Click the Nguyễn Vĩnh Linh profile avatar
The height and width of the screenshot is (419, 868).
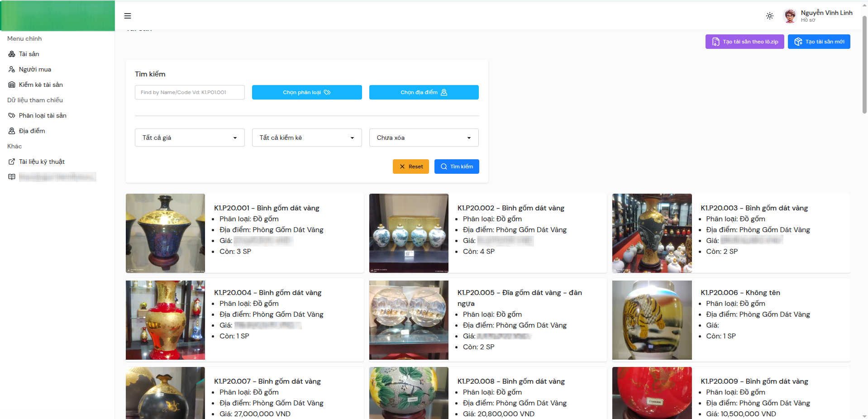[x=789, y=16]
